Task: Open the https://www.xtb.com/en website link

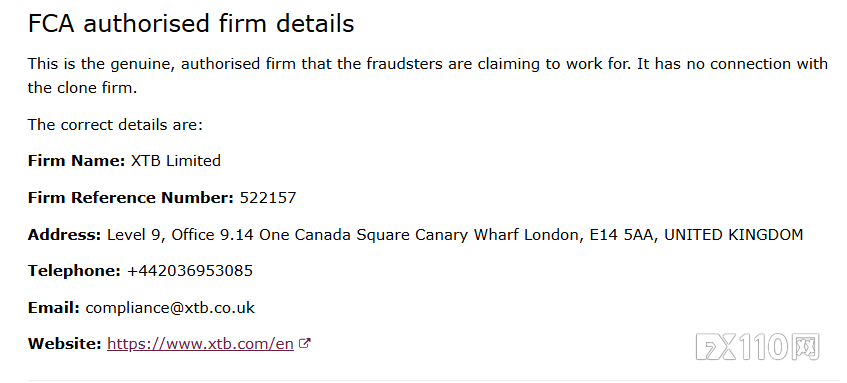Action: coord(200,344)
